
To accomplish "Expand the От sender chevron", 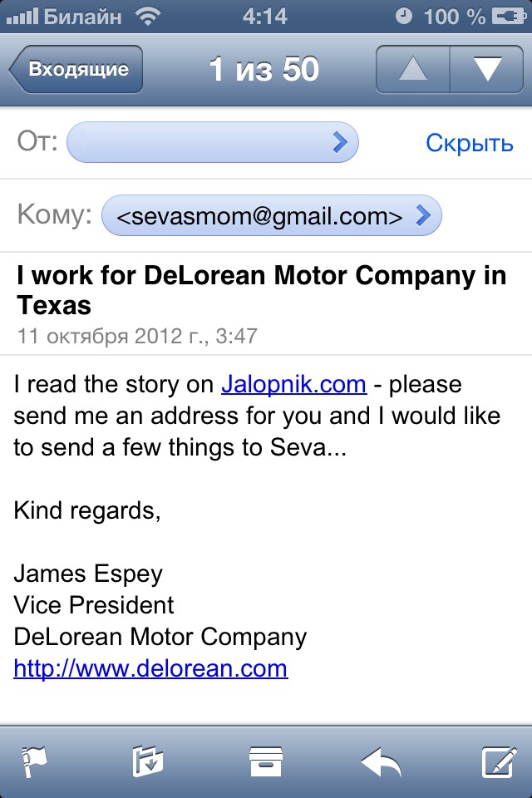I will click(340, 142).
